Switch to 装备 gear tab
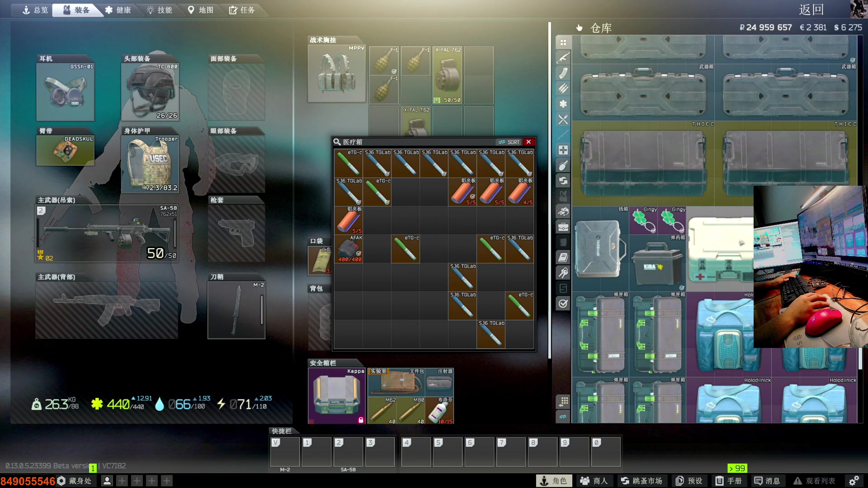868x488 pixels. pyautogui.click(x=77, y=10)
